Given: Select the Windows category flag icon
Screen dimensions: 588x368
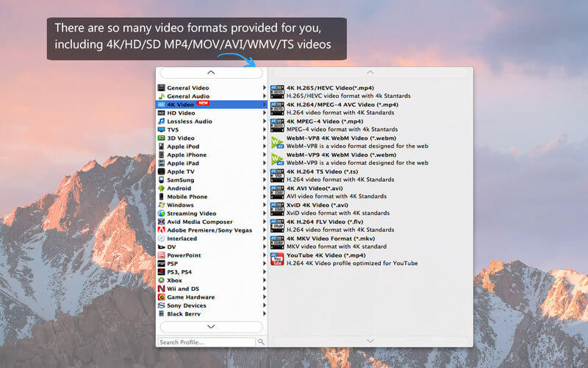Looking at the screenshot, I should pyautogui.click(x=161, y=205).
